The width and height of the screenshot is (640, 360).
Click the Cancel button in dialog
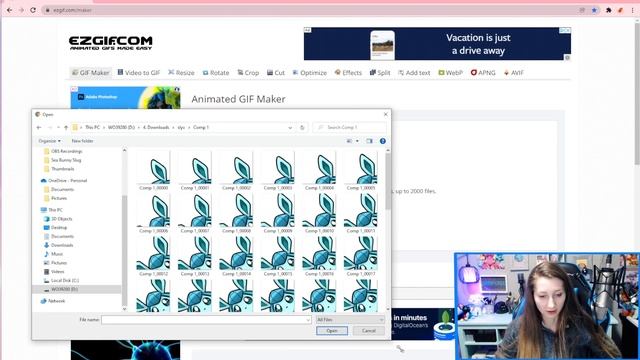coord(369,331)
